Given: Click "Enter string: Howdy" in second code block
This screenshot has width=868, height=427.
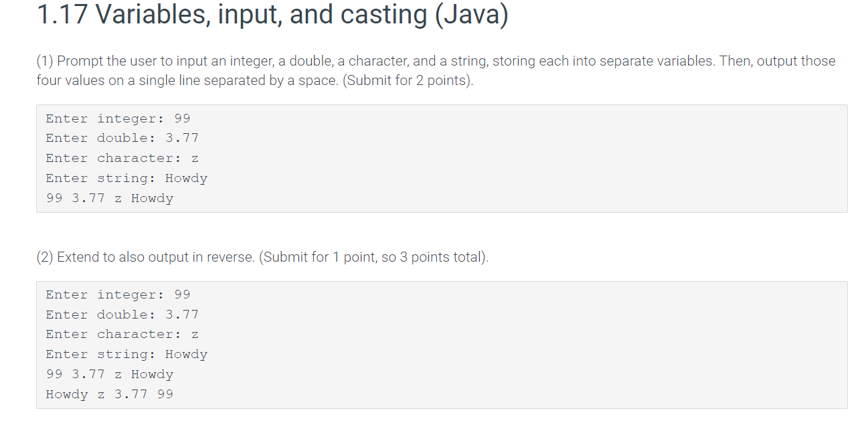Looking at the screenshot, I should 126,355.
